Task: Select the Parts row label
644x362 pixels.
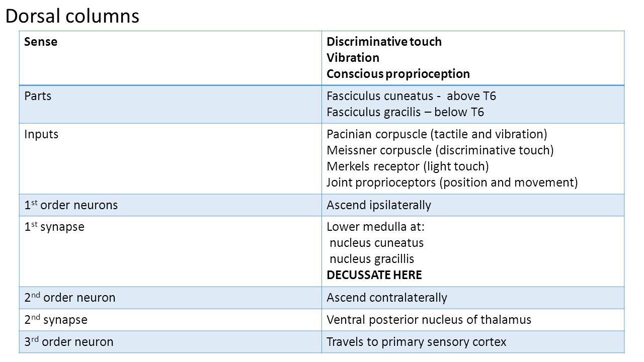Action: (x=38, y=96)
